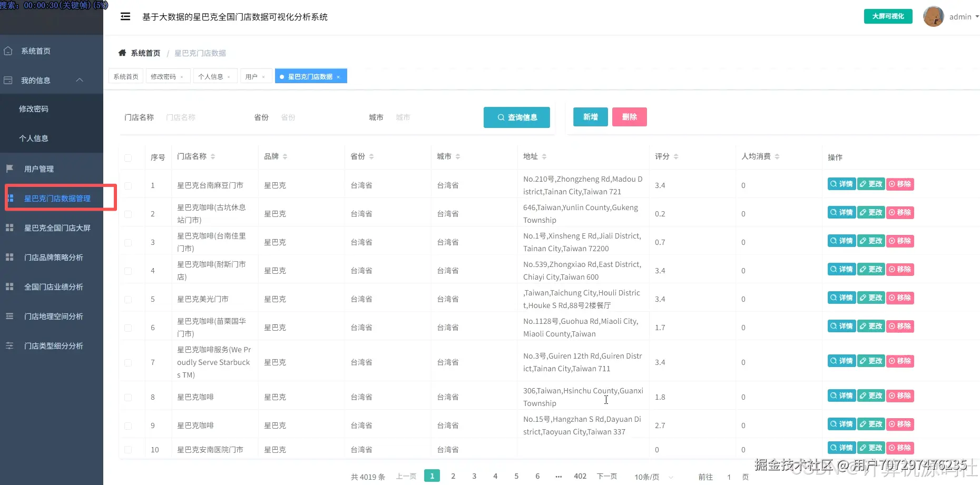The width and height of the screenshot is (980, 485).
Task: Open the 10条/页 page size dropdown
Action: click(654, 477)
